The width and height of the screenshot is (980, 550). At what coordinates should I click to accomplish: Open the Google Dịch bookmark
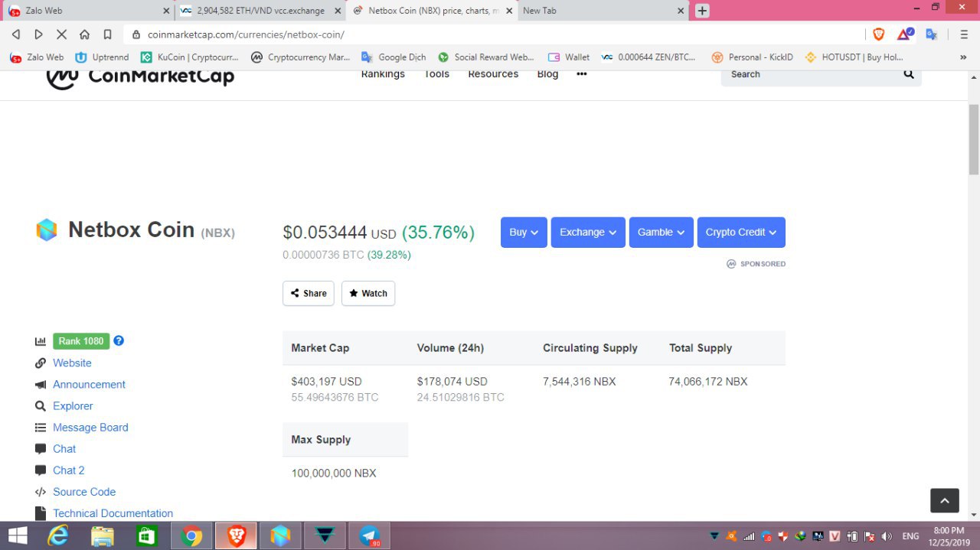[x=394, y=57]
